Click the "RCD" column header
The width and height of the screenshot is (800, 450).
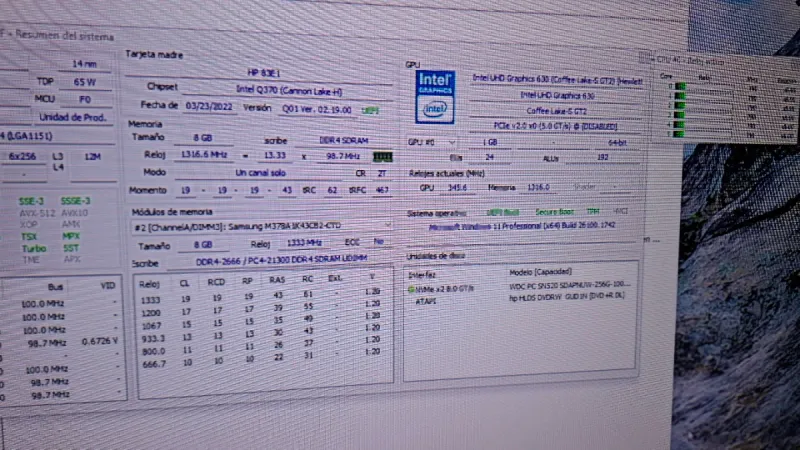coord(216,282)
